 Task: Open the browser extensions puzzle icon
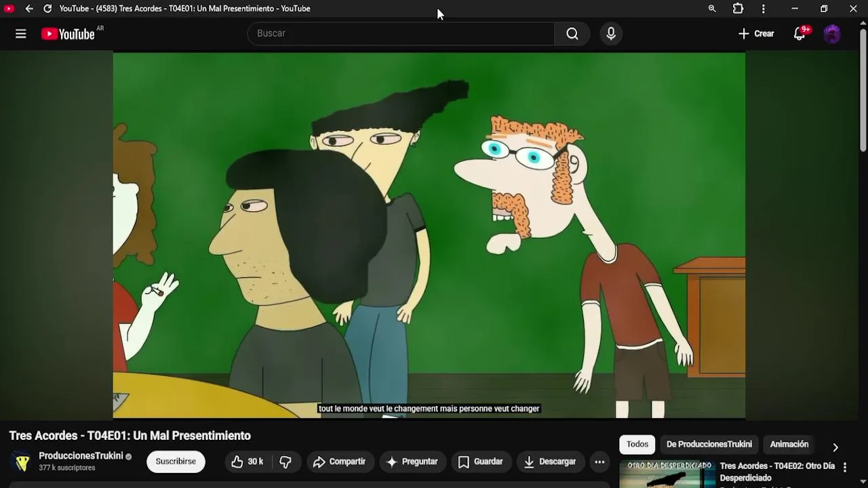(738, 9)
